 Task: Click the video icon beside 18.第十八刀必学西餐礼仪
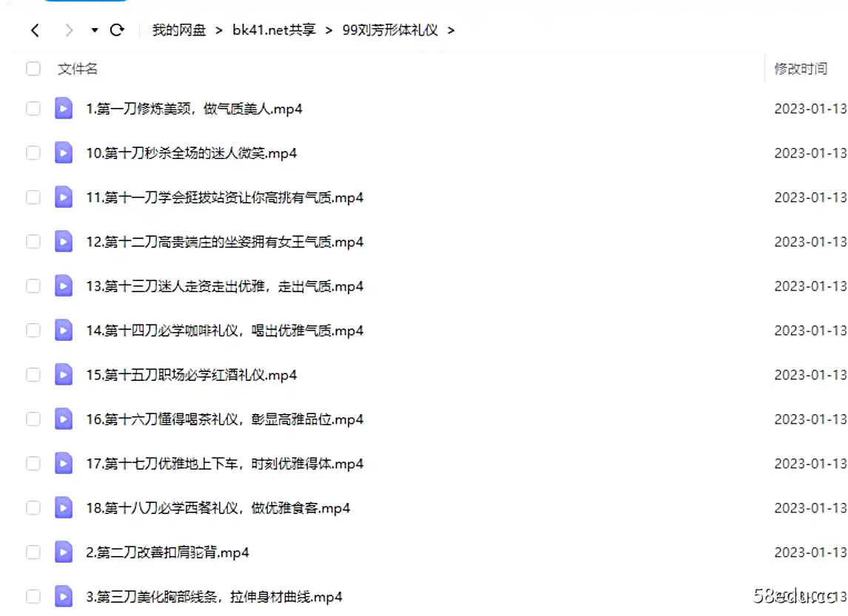coord(63,508)
